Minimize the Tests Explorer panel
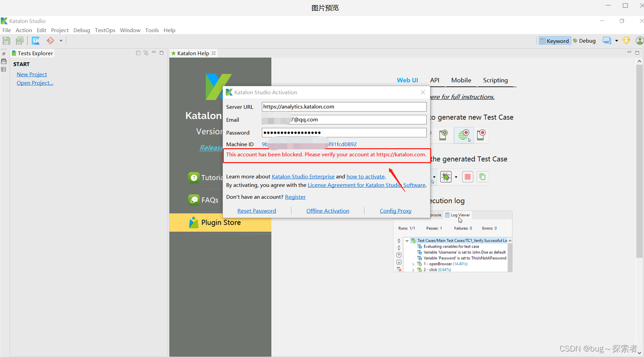 [x=154, y=53]
